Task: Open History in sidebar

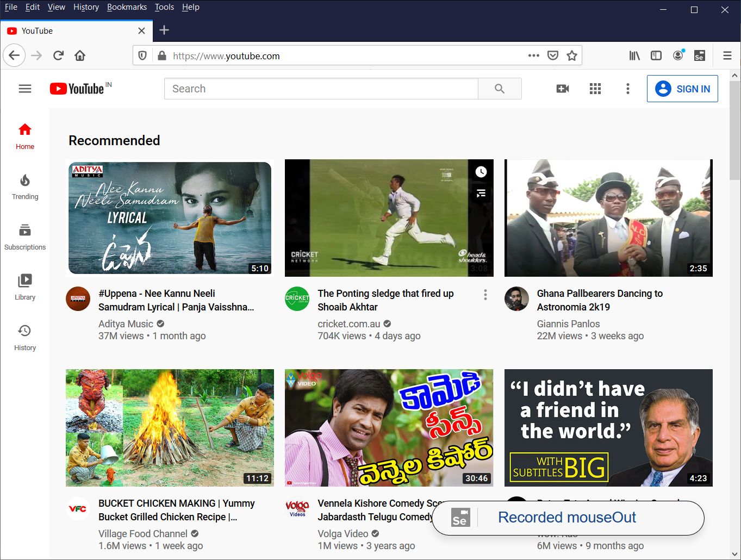Action: (x=25, y=338)
